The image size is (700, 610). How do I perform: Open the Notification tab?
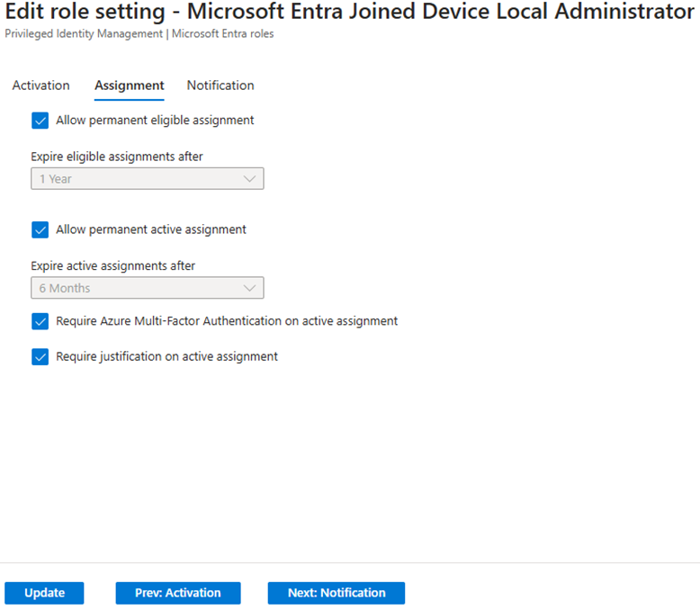pos(220,85)
